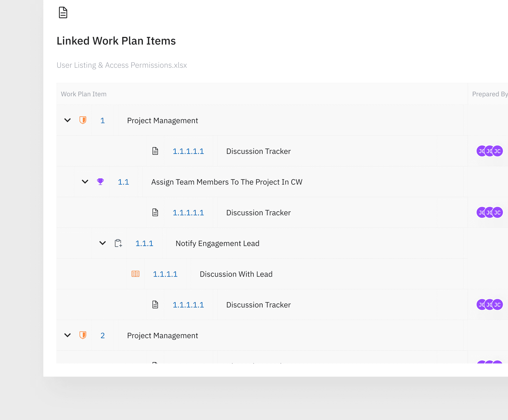Viewport: 508px width, 420px height.
Task: Open the 1.1.1 item number link
Action: pyautogui.click(x=144, y=243)
